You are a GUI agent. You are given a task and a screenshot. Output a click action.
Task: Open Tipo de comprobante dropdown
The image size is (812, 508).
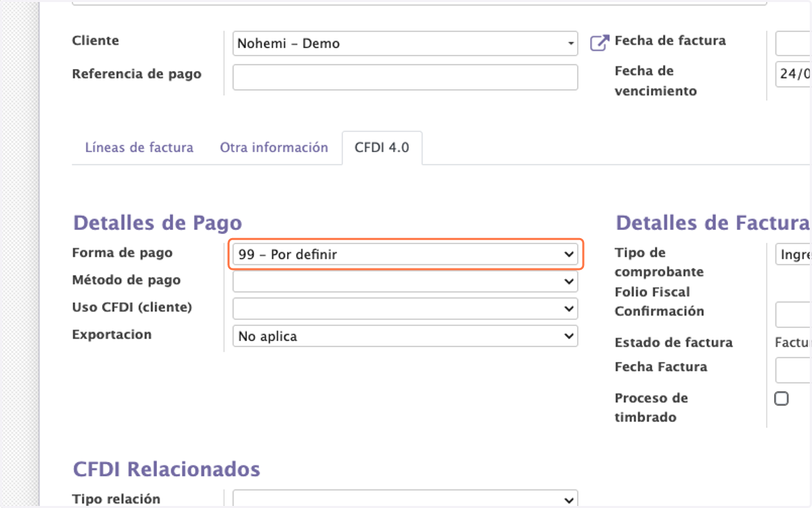pyautogui.click(x=793, y=255)
